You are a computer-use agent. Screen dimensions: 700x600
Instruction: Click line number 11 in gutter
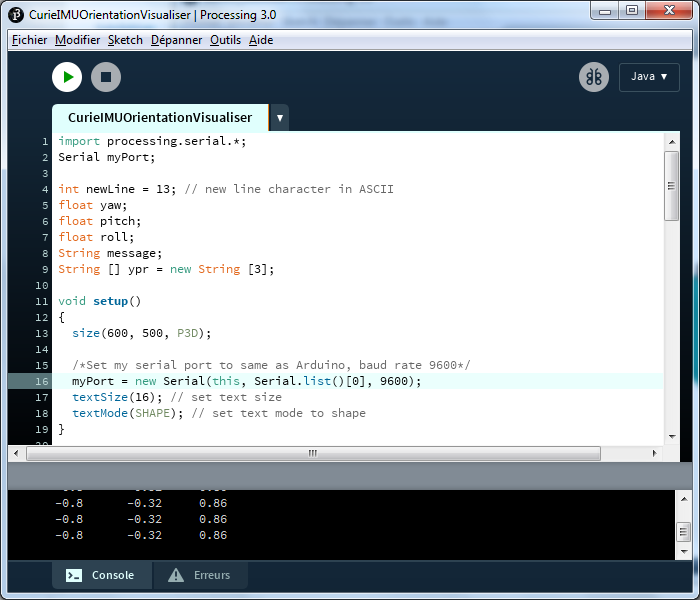pyautogui.click(x=42, y=301)
